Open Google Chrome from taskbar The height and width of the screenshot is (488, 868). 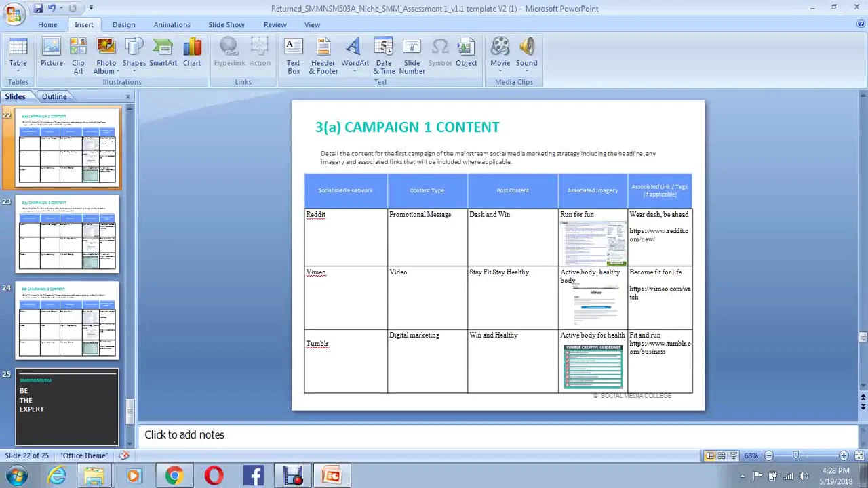click(174, 476)
